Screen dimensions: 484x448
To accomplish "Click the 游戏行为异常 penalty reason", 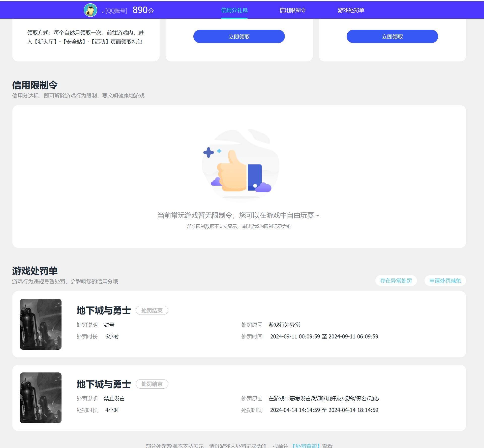I will (x=284, y=325).
